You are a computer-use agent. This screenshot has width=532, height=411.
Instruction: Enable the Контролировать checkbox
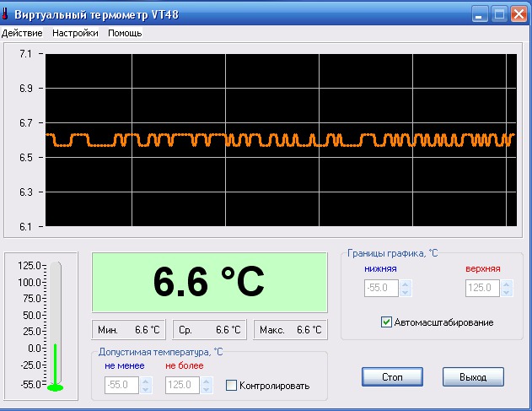[x=232, y=386]
